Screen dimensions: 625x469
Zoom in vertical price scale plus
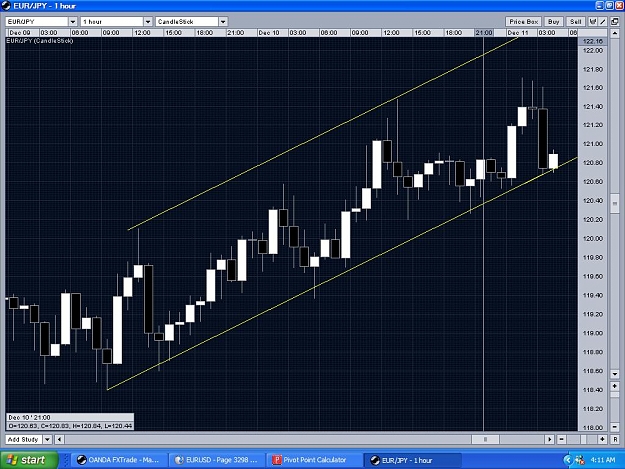[615, 386]
